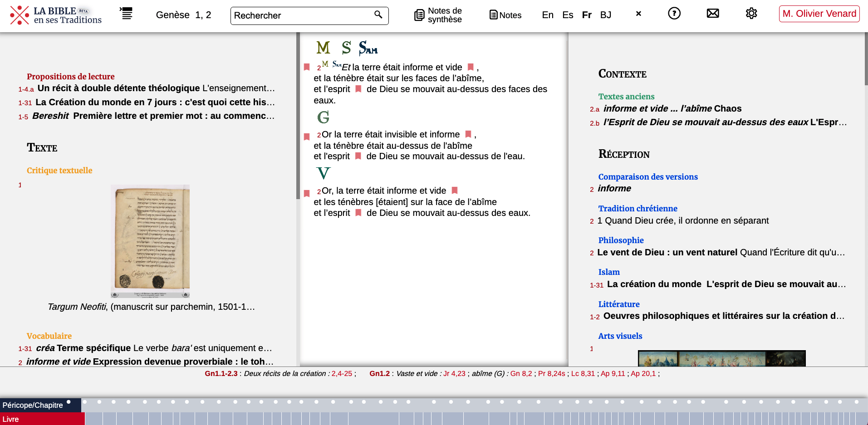868x425 pixels.
Task: Click the search magnifier icon
Action: (378, 15)
